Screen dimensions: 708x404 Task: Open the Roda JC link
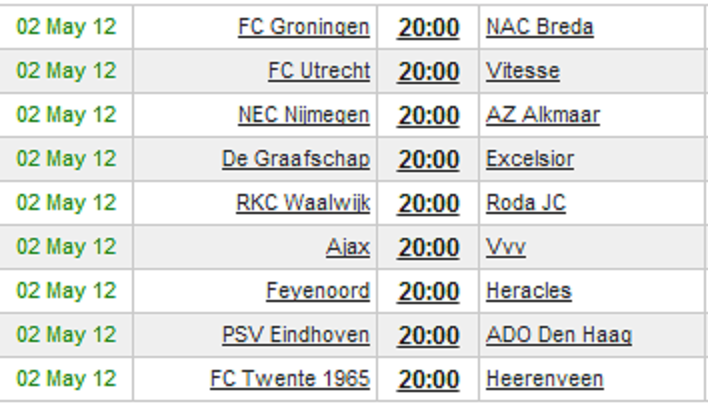pos(526,203)
